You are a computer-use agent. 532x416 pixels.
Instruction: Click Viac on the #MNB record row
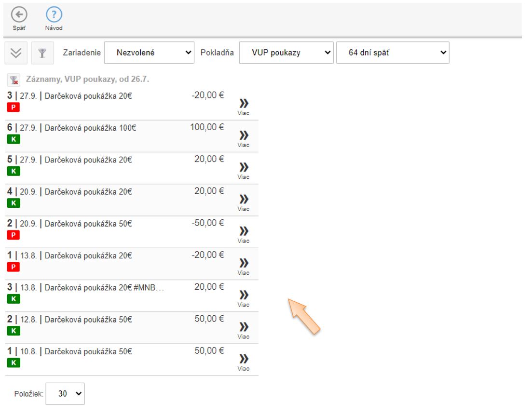click(244, 297)
